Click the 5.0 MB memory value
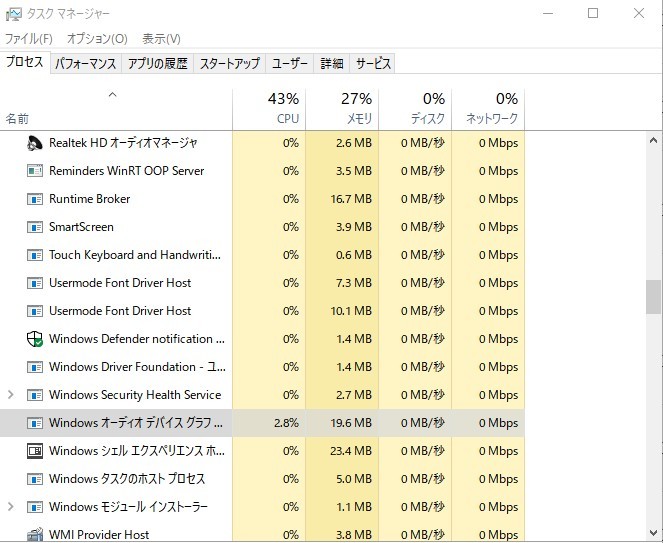 [x=354, y=479]
